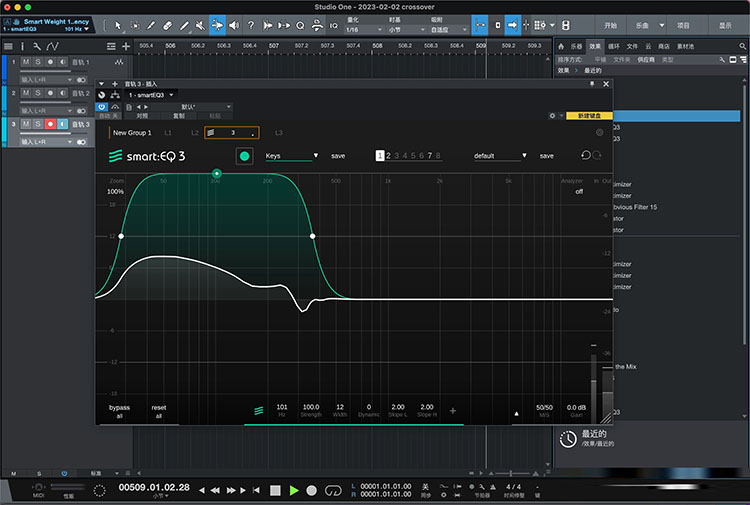Select state slot 2

pyautogui.click(x=388, y=156)
